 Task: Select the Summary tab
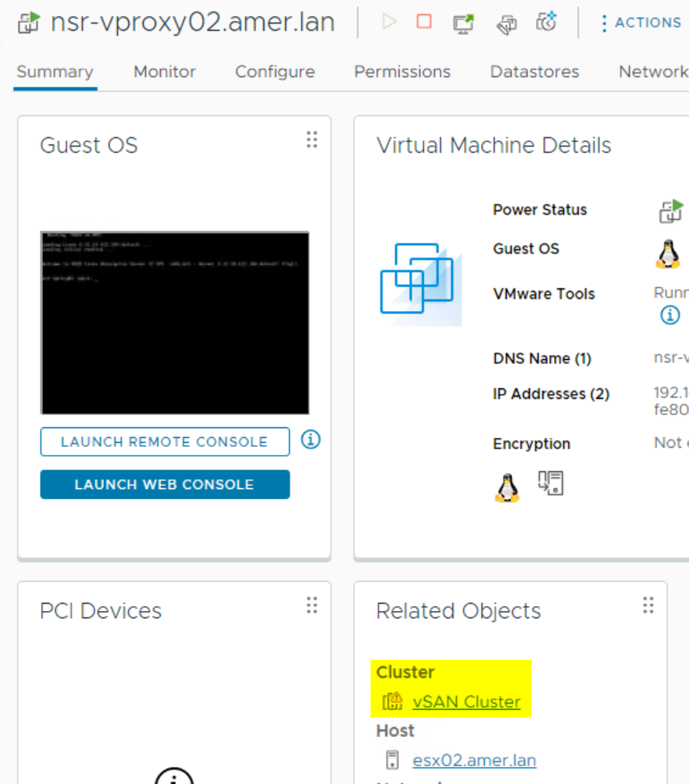pos(55,71)
